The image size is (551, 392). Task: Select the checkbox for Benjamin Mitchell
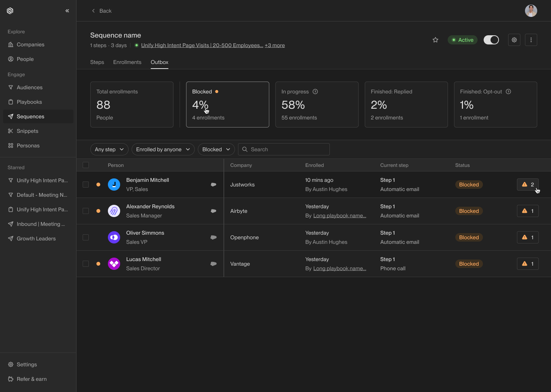click(86, 185)
